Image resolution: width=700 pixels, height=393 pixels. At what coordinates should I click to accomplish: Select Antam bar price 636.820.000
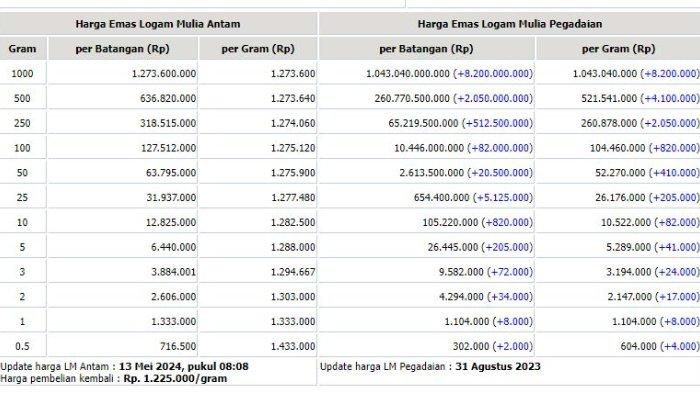click(x=168, y=98)
